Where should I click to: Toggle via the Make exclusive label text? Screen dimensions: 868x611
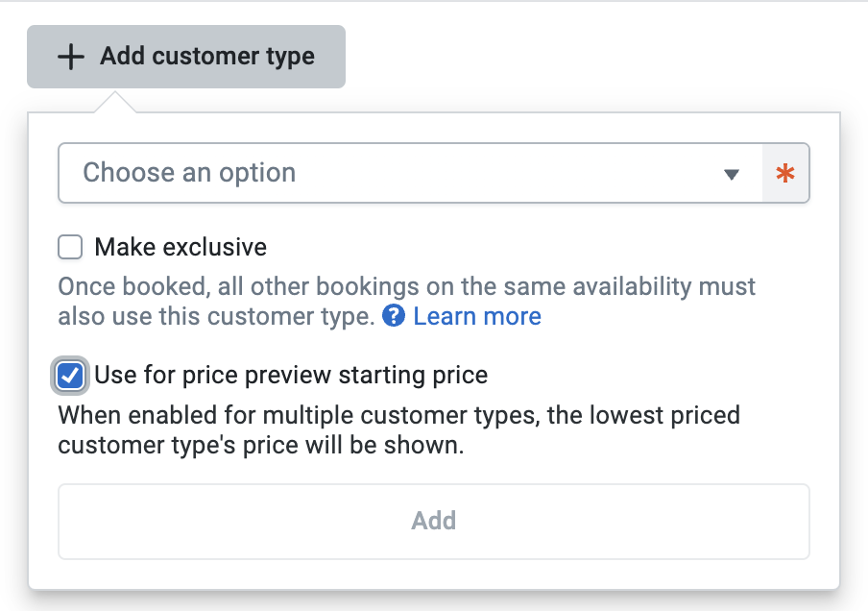point(181,248)
